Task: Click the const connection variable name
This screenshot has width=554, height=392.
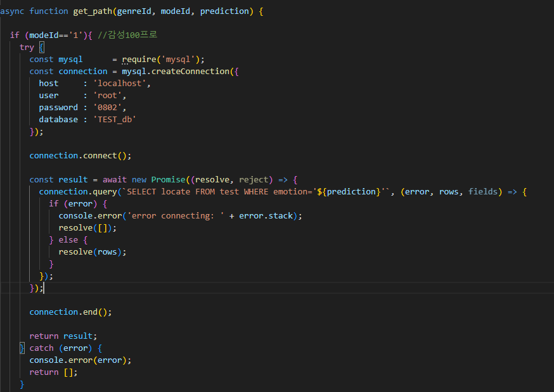Action: point(82,72)
